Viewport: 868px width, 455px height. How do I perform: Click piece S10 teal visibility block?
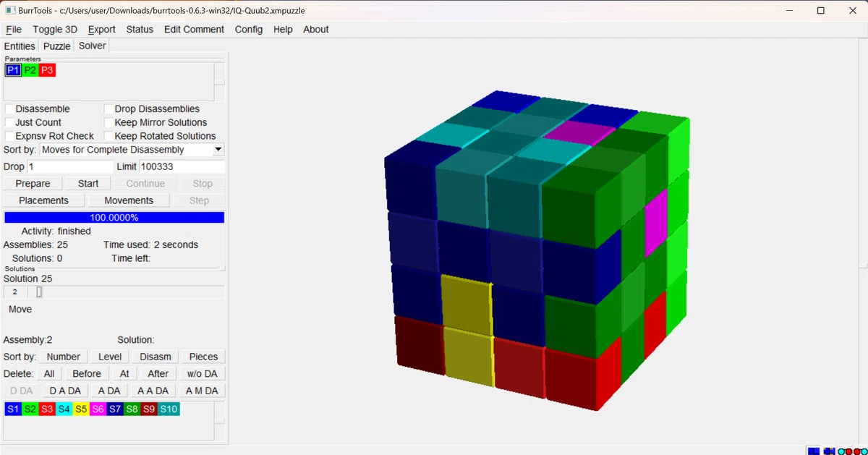coord(169,409)
